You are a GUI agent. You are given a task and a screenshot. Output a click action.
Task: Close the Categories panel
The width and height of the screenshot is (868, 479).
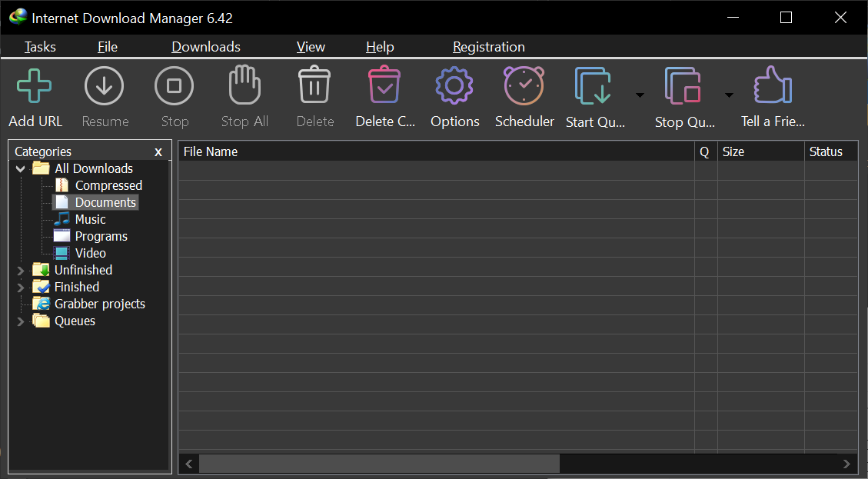coord(158,152)
